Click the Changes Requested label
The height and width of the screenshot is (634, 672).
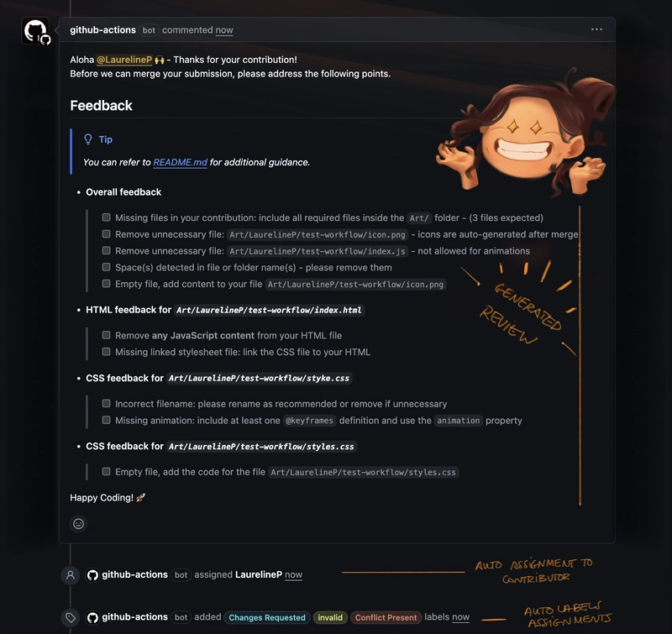[x=267, y=617]
